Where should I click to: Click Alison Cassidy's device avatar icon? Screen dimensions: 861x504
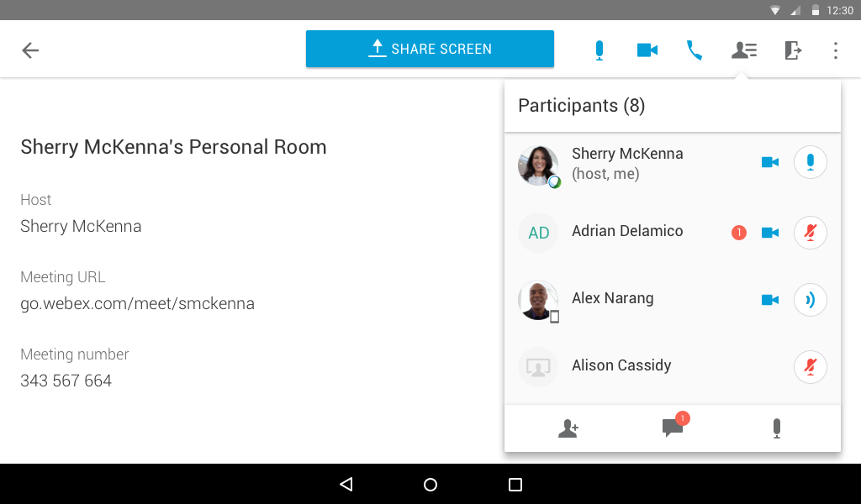(538, 367)
